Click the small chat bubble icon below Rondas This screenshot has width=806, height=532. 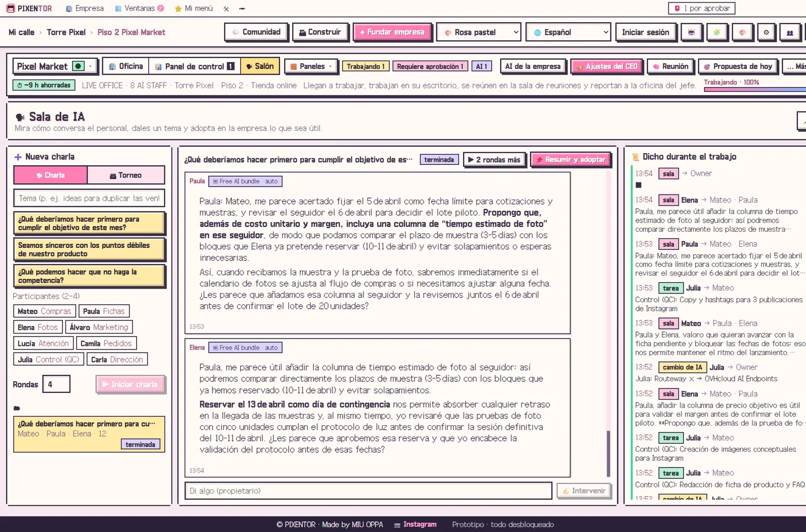17,408
